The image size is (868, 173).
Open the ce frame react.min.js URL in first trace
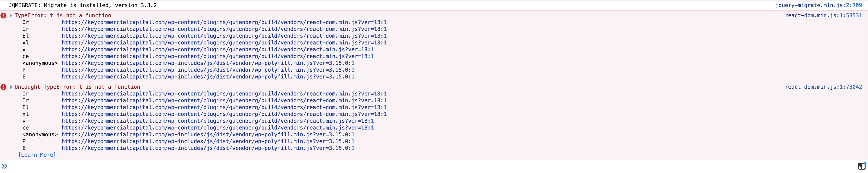coord(218,56)
